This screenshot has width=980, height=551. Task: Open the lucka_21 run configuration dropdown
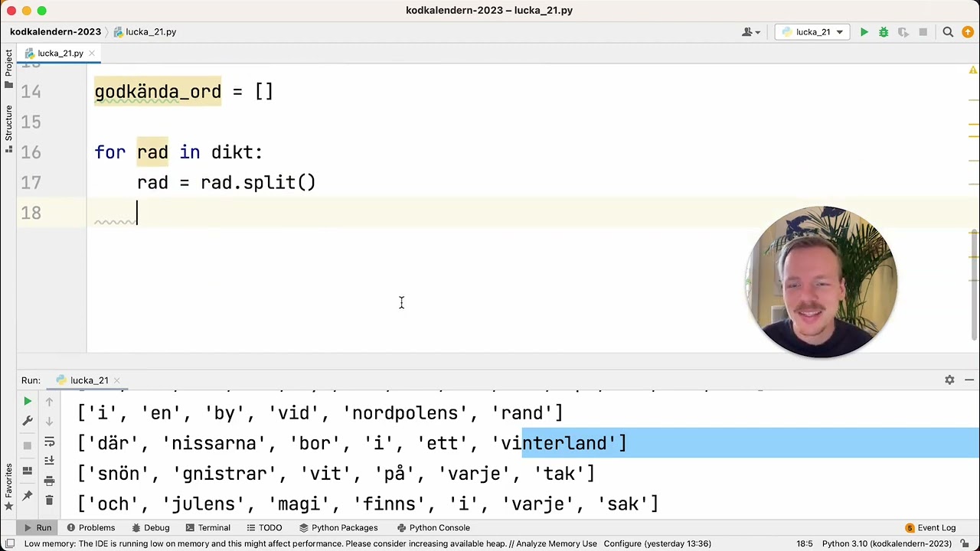tap(812, 32)
